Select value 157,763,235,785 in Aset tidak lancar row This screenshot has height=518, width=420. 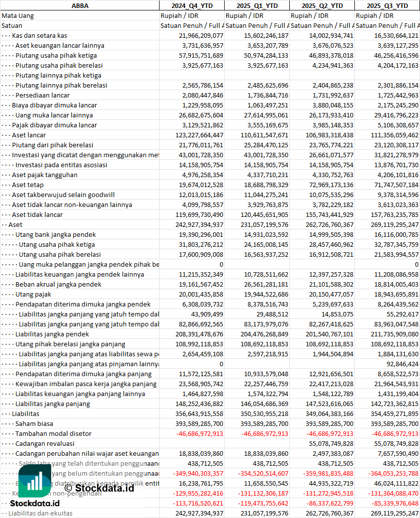click(x=395, y=215)
